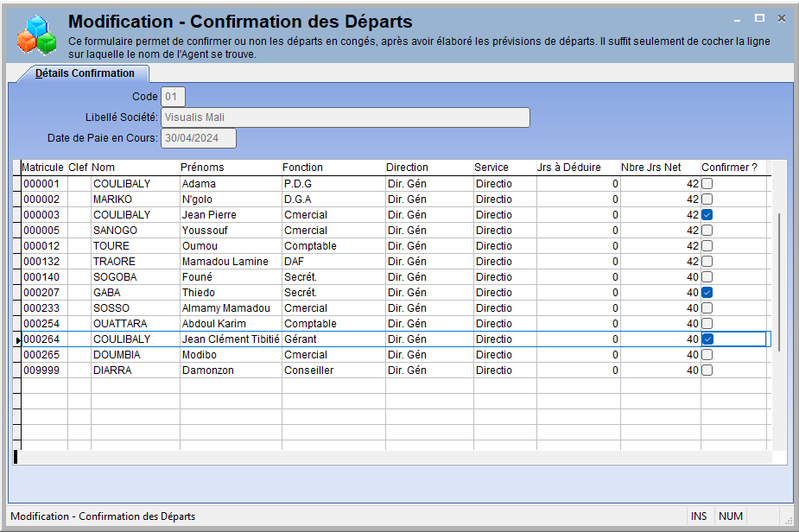The image size is (799, 532).
Task: Click the Matricule column header
Action: coord(43,168)
